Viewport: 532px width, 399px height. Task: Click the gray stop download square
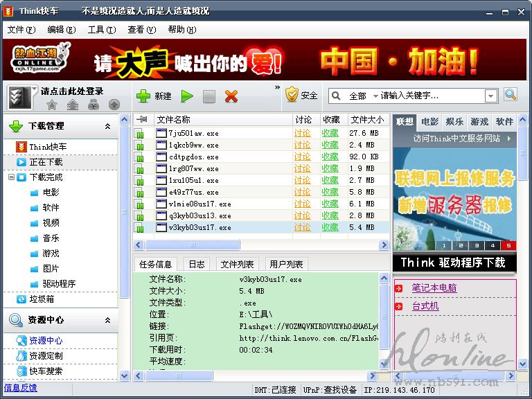209,96
